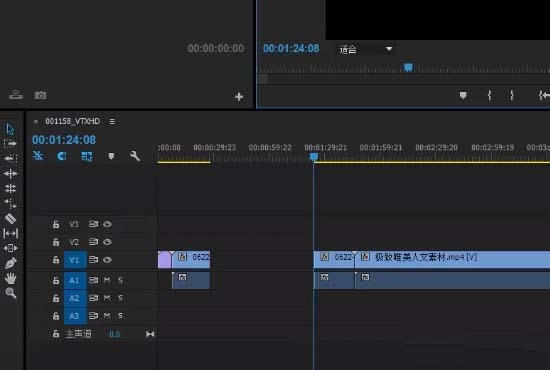
Task: Export frame with source camera icon
Action: click(x=40, y=95)
